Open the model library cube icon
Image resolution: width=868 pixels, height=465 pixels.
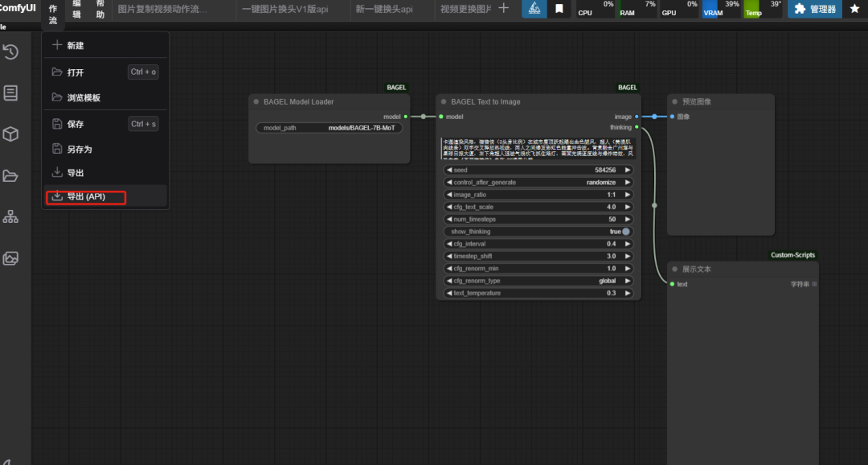click(10, 134)
